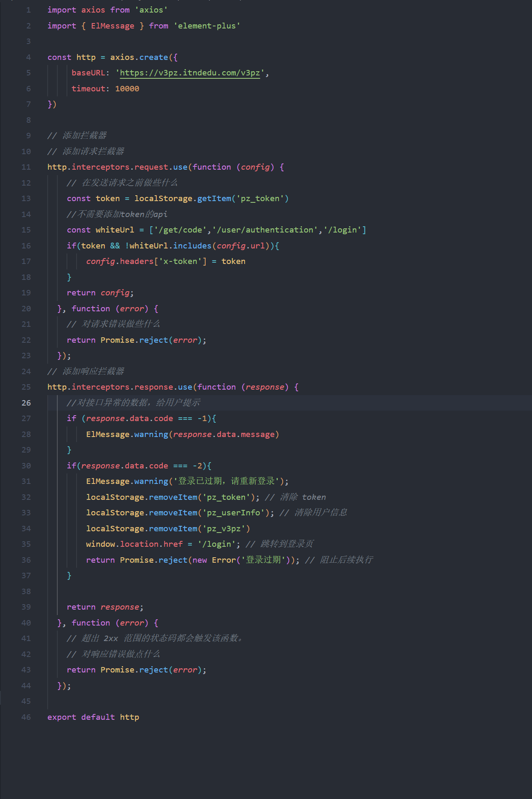This screenshot has width=532, height=799.
Task: Click line number 26 in the gutter
Action: coord(26,403)
